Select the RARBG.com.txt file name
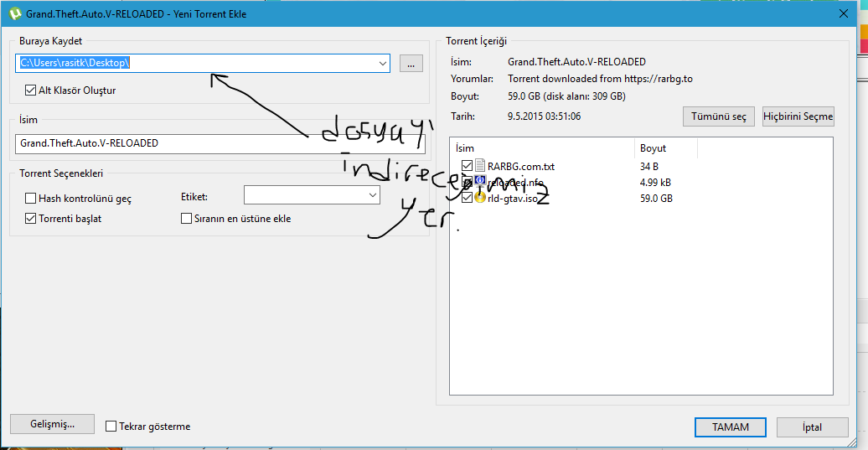 (521, 166)
